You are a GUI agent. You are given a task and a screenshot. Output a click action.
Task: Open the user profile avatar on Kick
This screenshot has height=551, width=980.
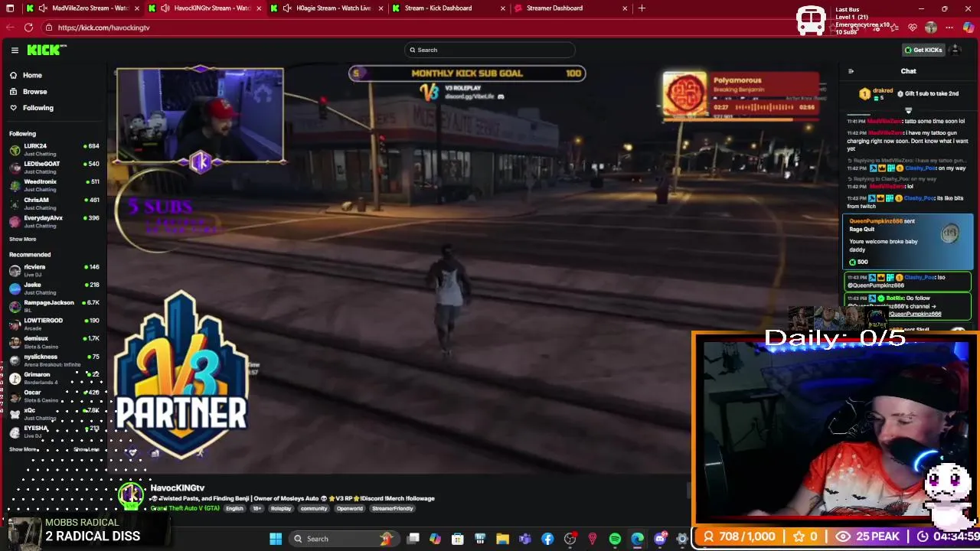tap(955, 50)
